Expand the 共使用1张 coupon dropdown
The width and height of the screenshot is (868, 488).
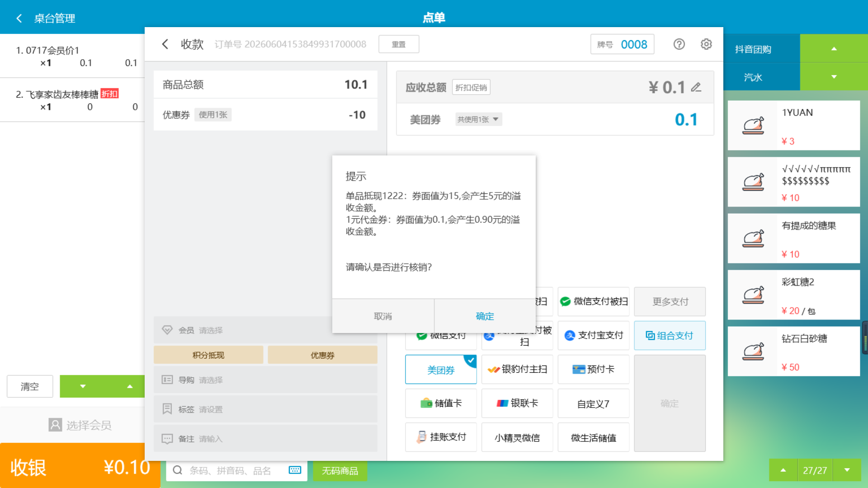point(478,119)
